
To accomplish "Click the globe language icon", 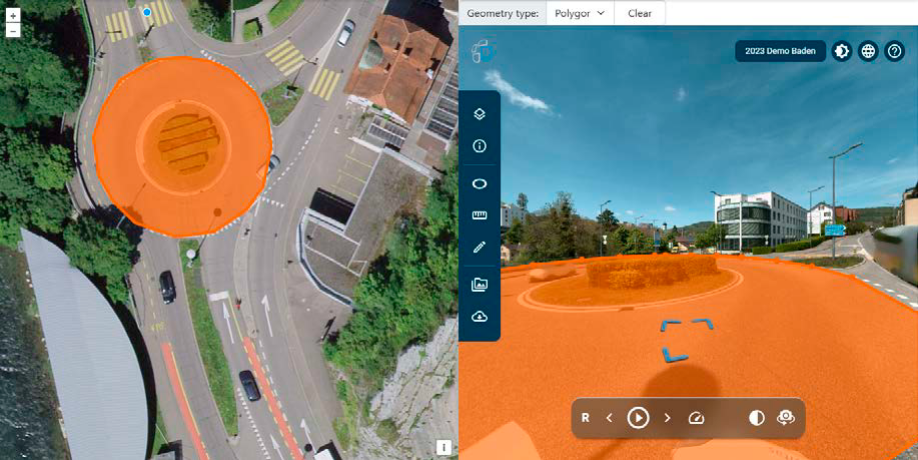I will click(869, 51).
